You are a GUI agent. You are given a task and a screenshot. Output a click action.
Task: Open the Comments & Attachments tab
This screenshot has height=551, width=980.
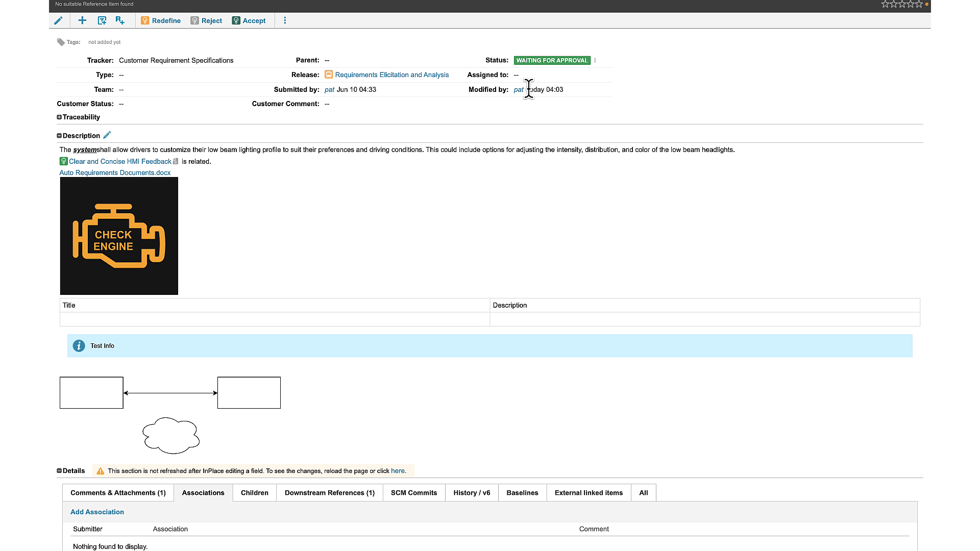point(117,492)
